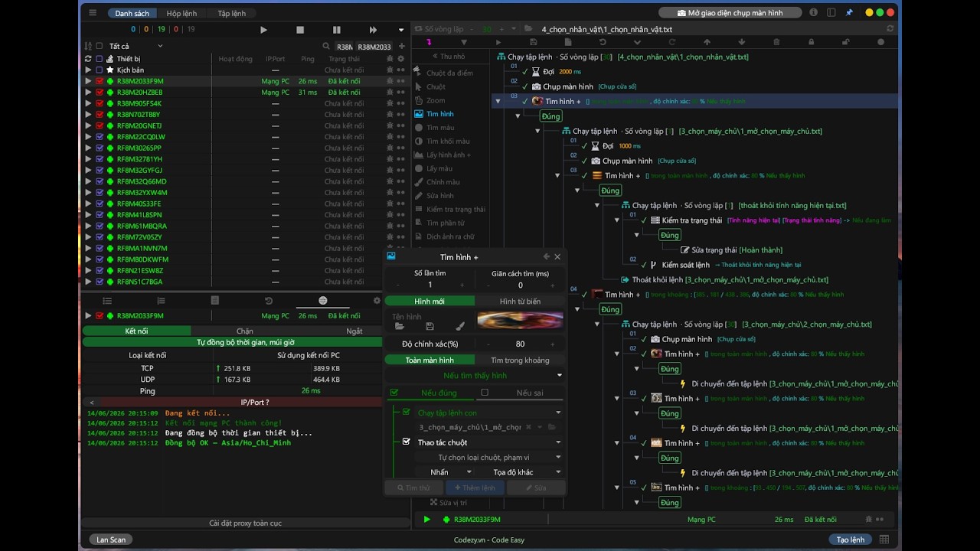Open the more dots for R38M20HZBEB
This screenshot has height=551, width=980.
pyautogui.click(x=400, y=93)
